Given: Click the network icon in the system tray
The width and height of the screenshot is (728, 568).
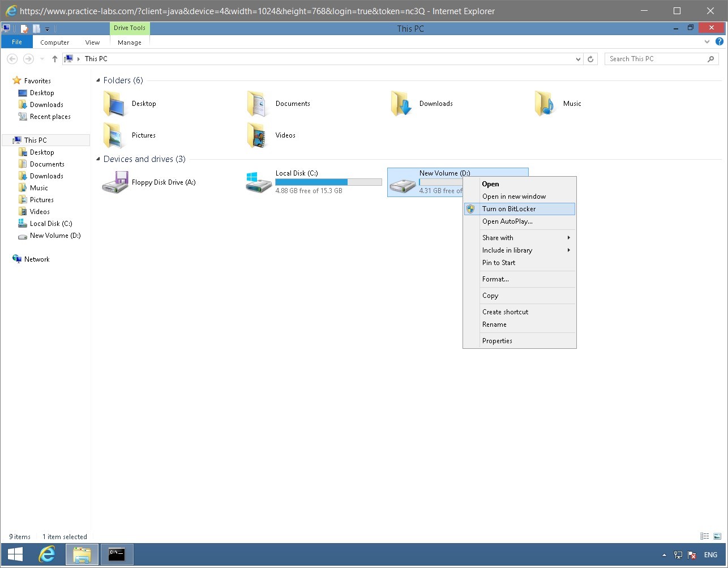Looking at the screenshot, I should click(678, 555).
